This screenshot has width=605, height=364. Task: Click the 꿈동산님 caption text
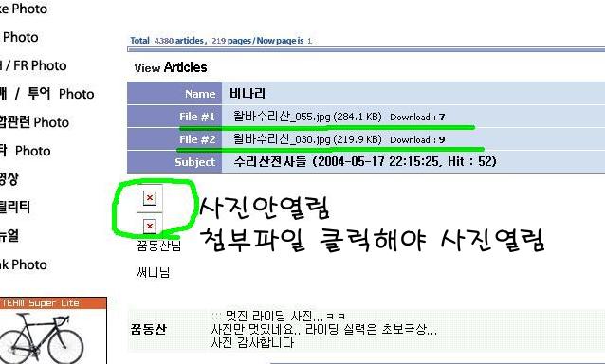coord(158,246)
